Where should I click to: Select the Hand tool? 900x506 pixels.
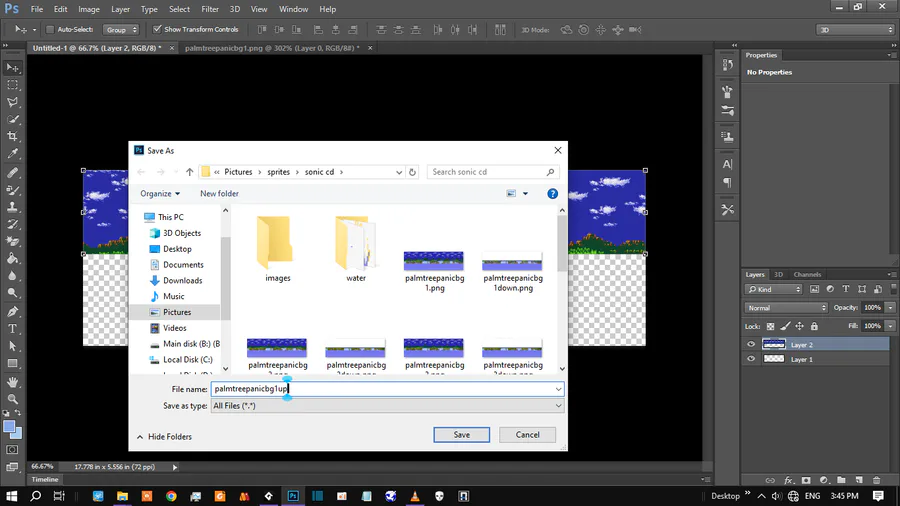[13, 382]
